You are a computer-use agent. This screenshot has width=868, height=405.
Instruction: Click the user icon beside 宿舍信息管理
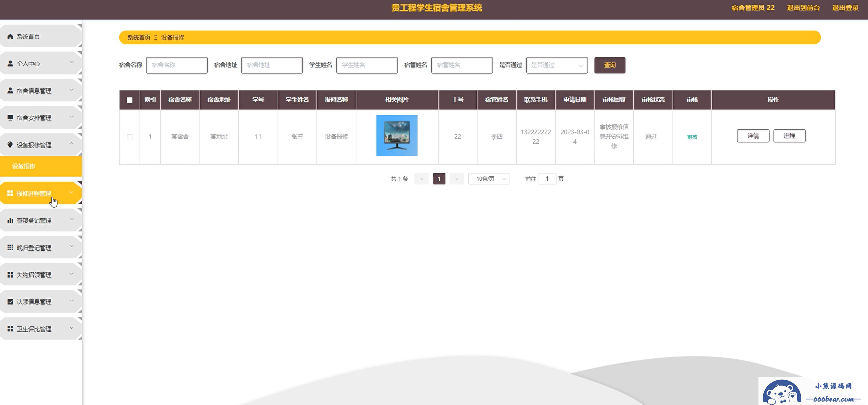point(10,90)
